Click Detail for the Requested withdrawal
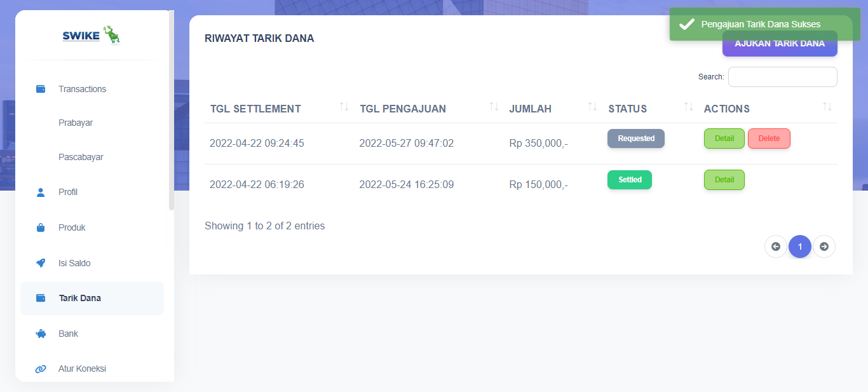 724,139
